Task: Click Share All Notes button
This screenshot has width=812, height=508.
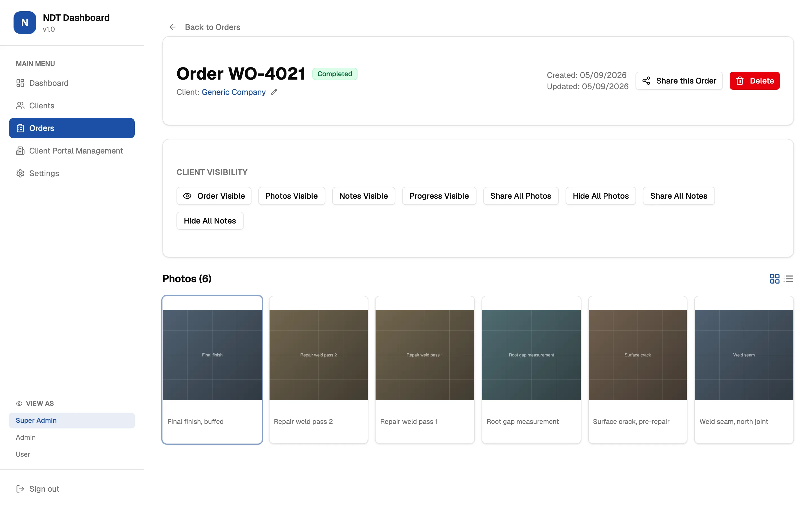Action: point(678,196)
